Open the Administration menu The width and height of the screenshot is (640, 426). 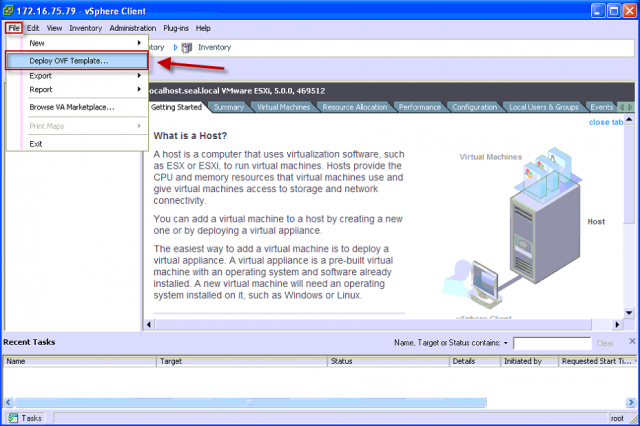(133, 28)
